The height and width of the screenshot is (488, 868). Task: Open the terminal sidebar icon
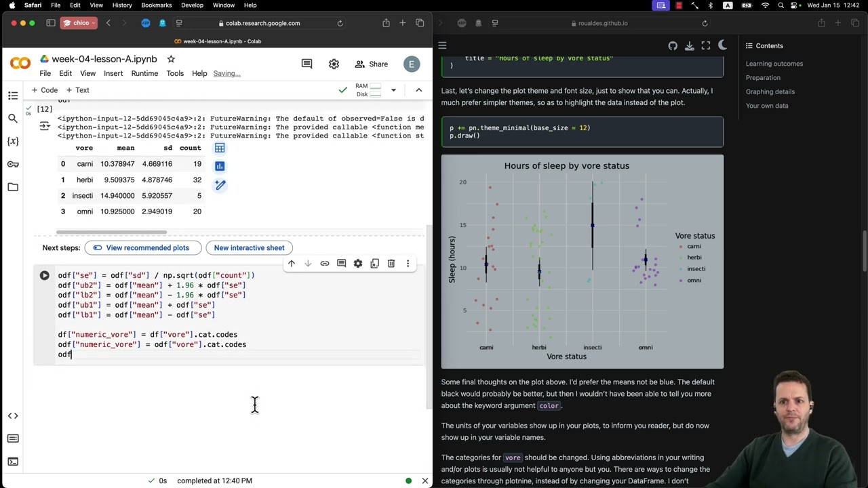(13, 462)
